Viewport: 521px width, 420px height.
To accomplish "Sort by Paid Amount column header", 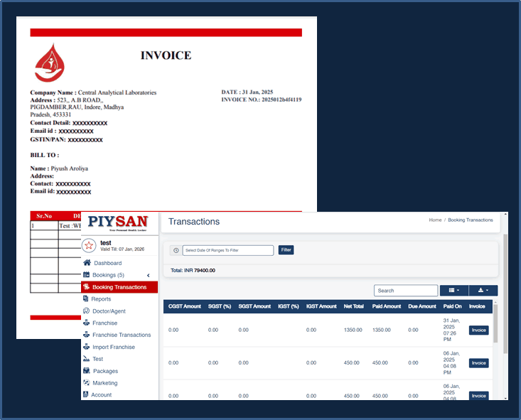I will [x=387, y=306].
